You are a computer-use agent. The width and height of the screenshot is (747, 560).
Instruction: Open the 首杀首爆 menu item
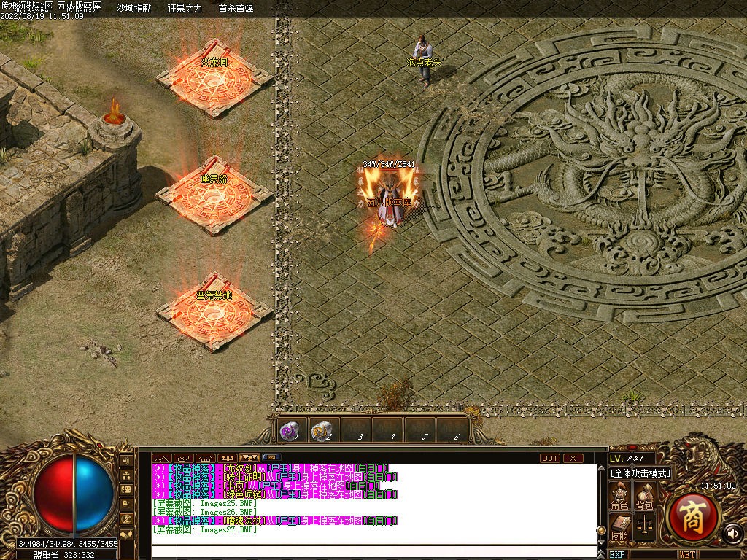(x=236, y=8)
